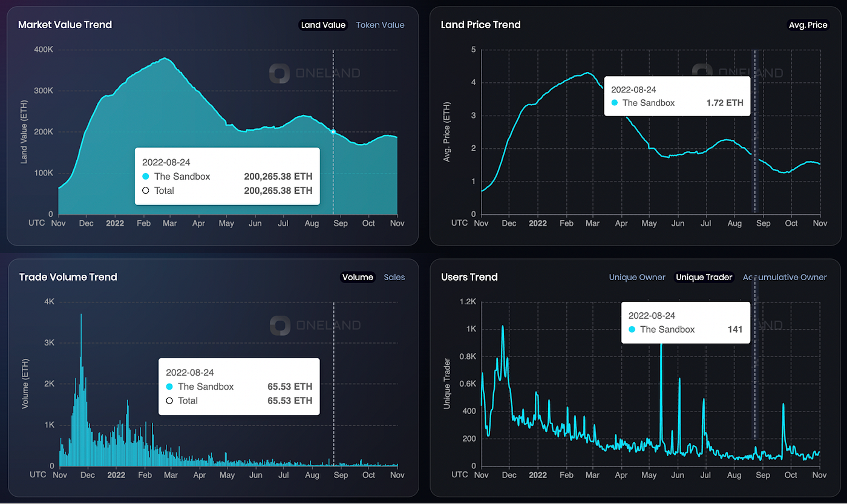
Task: Click the Land Price Trend title
Action: [x=481, y=25]
